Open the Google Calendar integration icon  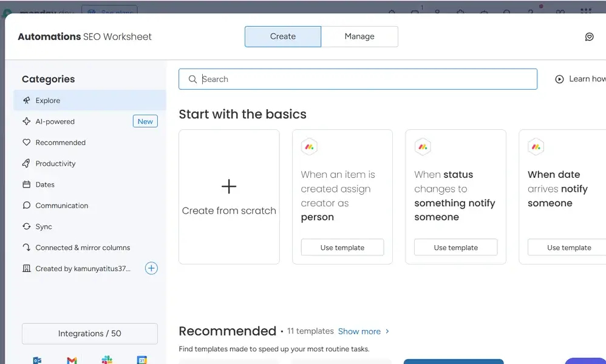(142, 360)
